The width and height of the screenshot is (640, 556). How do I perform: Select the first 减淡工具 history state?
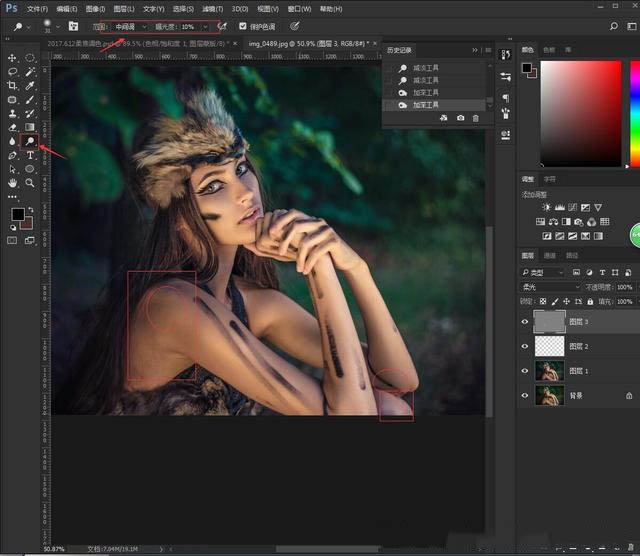423,67
